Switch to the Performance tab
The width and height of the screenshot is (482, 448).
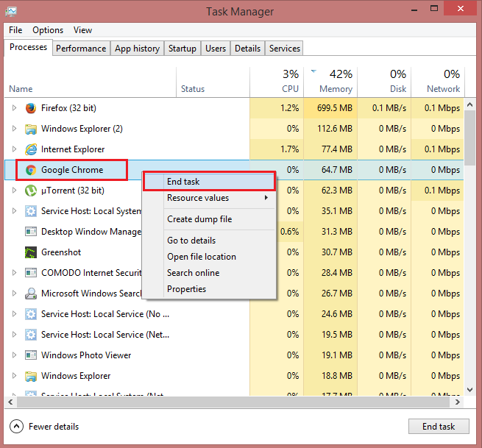pos(81,49)
